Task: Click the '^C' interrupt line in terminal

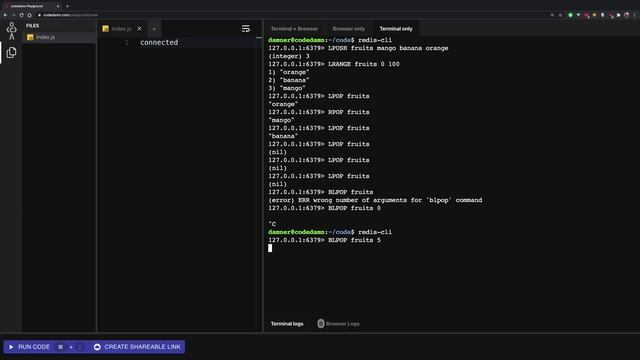Action: [272, 224]
